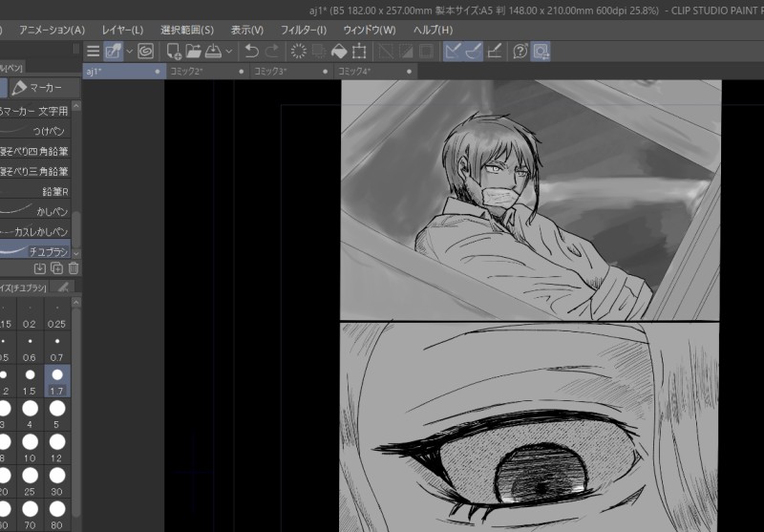
Task: Select the チユブラシ sub tool
Action: coord(35,251)
